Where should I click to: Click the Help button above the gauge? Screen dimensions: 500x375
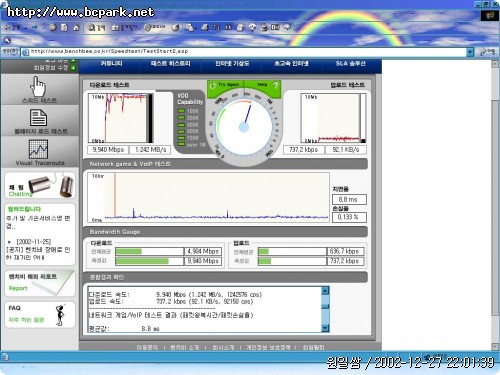(263, 85)
